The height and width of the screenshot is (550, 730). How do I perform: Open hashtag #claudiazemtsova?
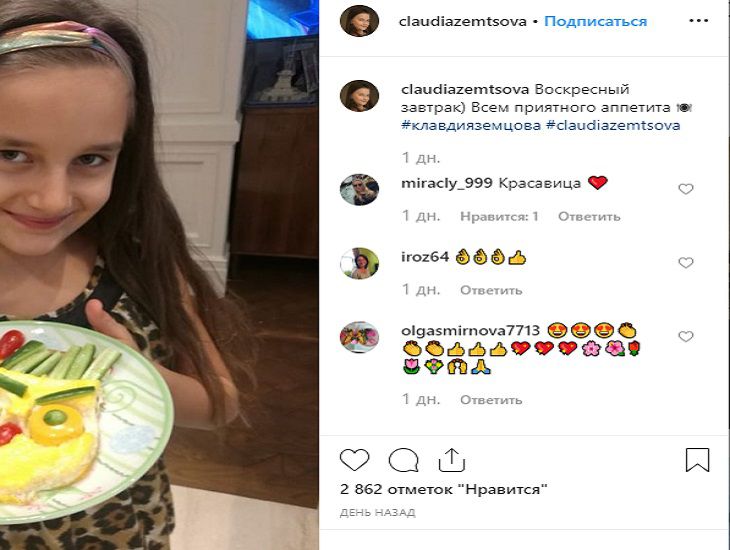[x=613, y=126]
